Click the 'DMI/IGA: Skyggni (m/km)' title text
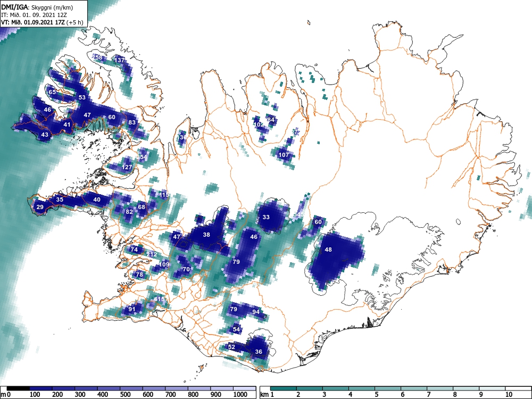 pyautogui.click(x=37, y=7)
